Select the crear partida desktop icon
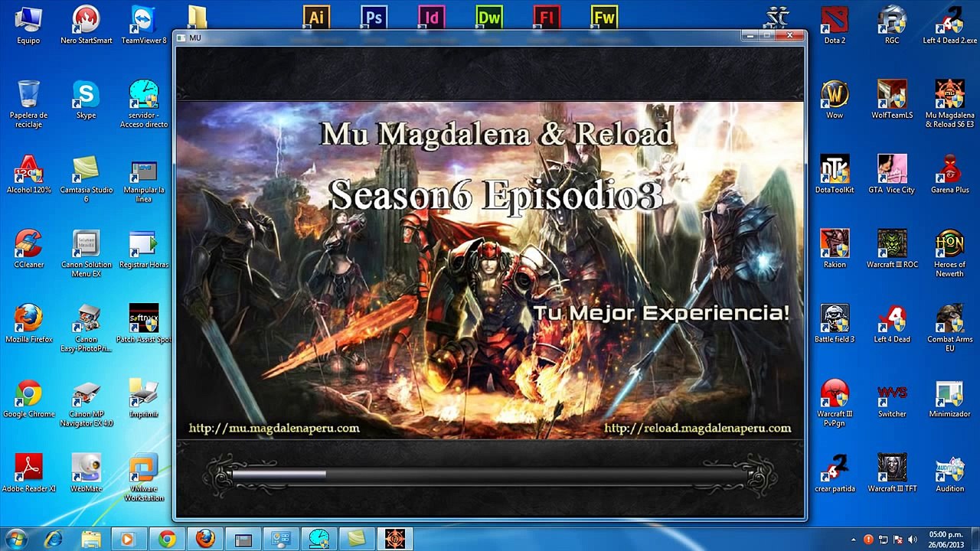Viewport: 980px width, 551px height. click(x=835, y=473)
